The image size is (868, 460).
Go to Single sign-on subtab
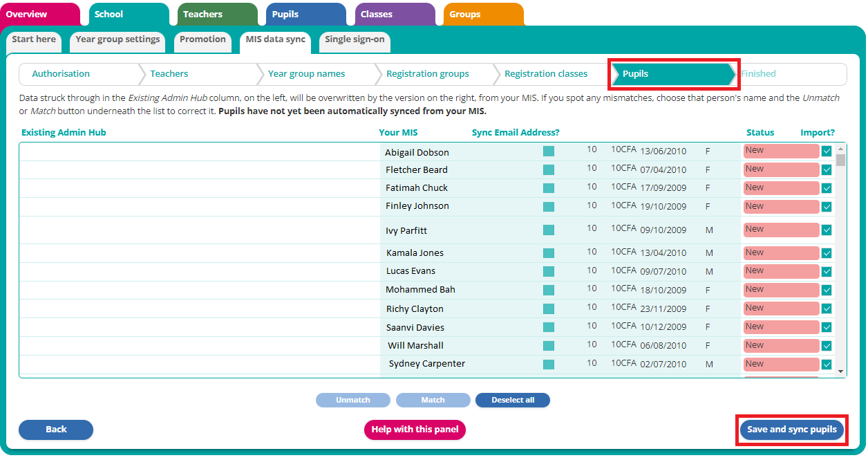tap(355, 40)
